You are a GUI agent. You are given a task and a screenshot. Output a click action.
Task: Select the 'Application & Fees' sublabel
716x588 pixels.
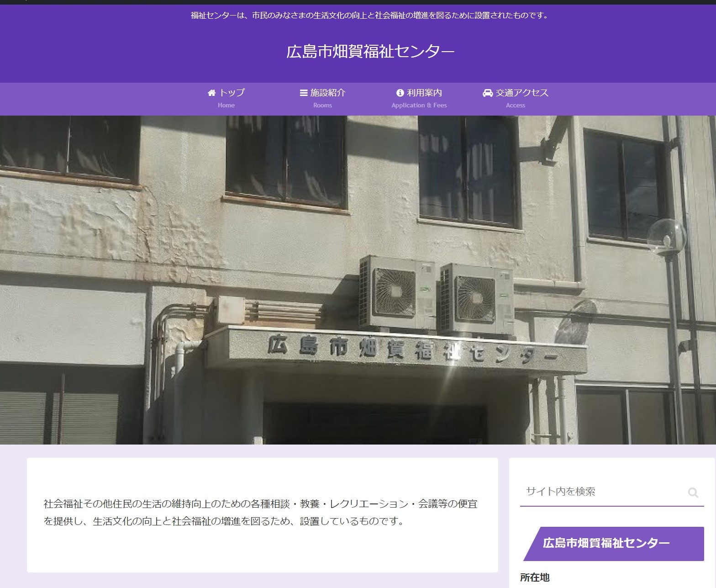click(419, 106)
